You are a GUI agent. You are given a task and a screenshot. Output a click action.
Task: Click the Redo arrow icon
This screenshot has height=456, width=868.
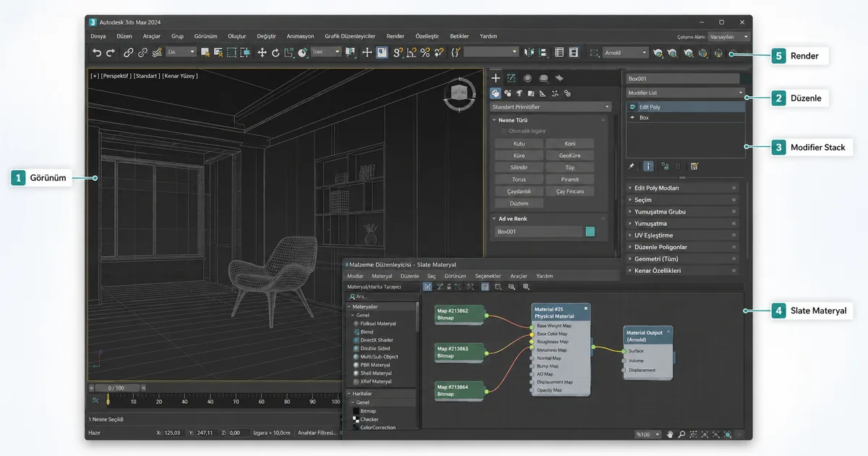tap(111, 52)
